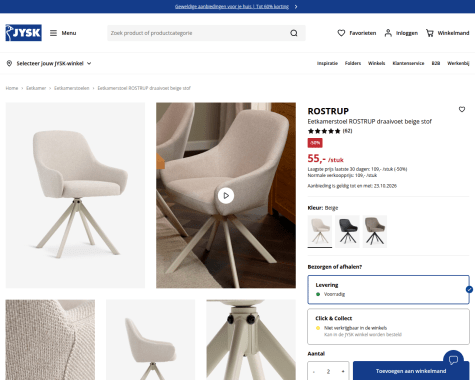The image size is (475, 380).
Task: Click the JYSK logo
Action: click(x=24, y=33)
